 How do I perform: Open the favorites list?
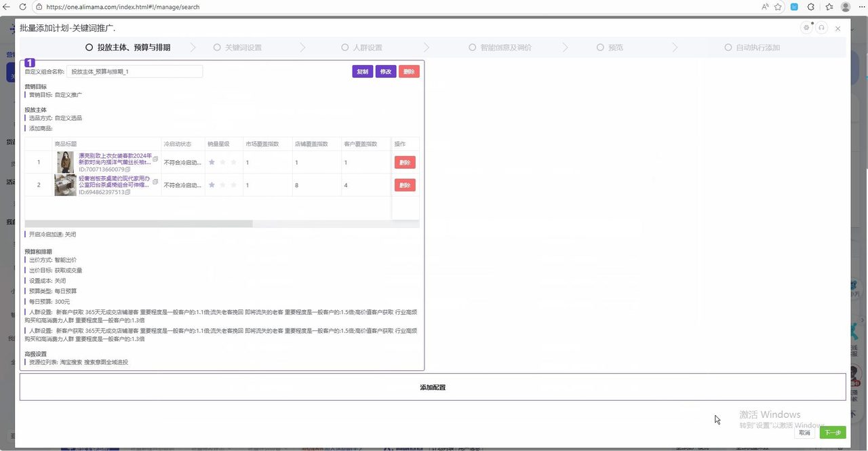829,7
